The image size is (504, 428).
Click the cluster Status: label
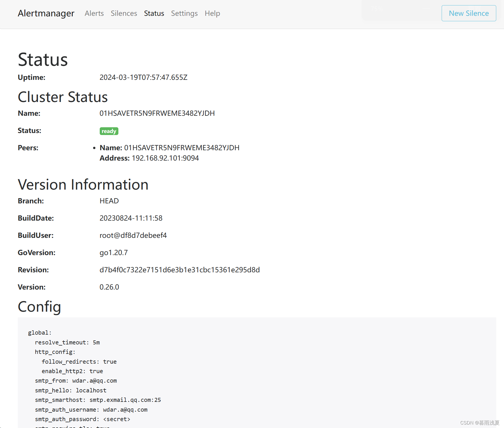30,130
